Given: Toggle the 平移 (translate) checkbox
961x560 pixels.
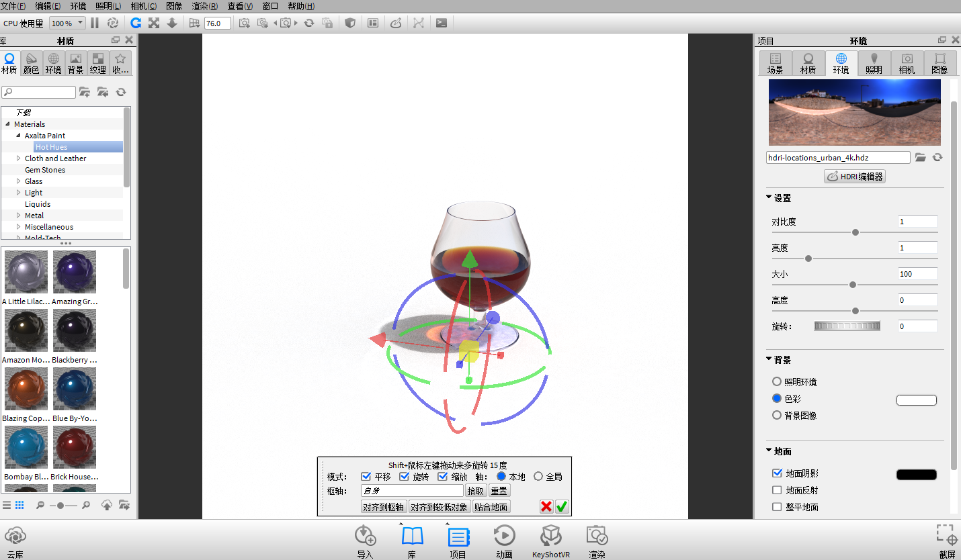Looking at the screenshot, I should 366,477.
